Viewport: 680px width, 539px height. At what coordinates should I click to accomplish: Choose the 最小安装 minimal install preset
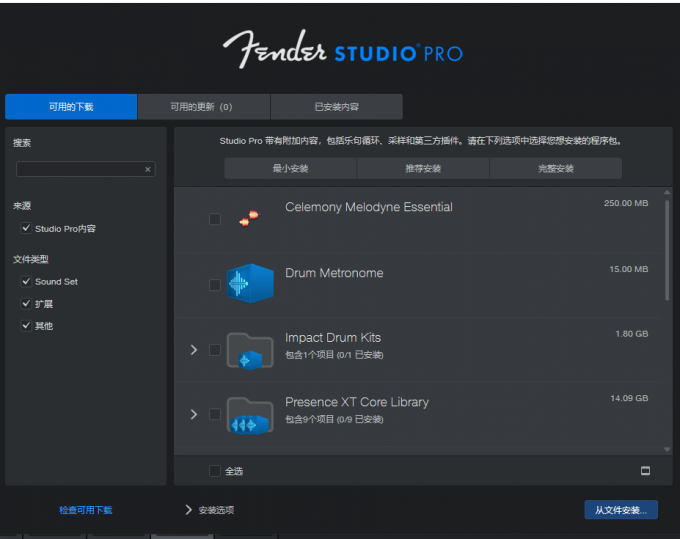[290, 168]
